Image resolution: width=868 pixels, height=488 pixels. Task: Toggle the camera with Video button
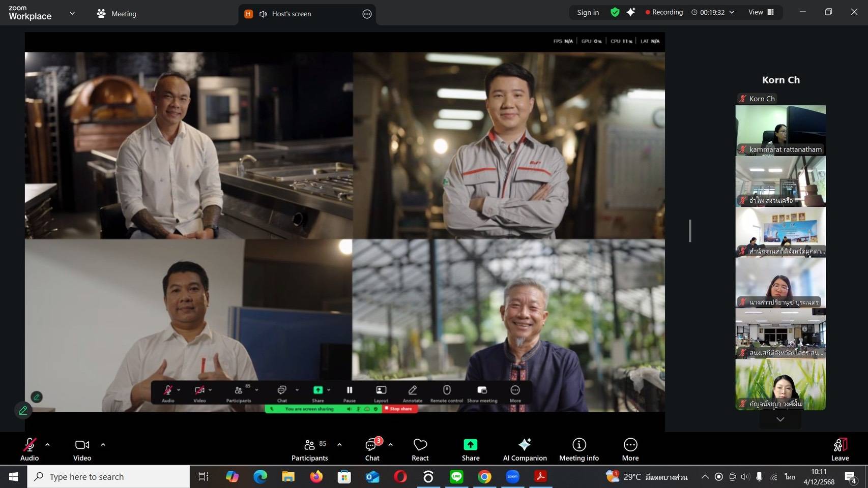tap(82, 449)
